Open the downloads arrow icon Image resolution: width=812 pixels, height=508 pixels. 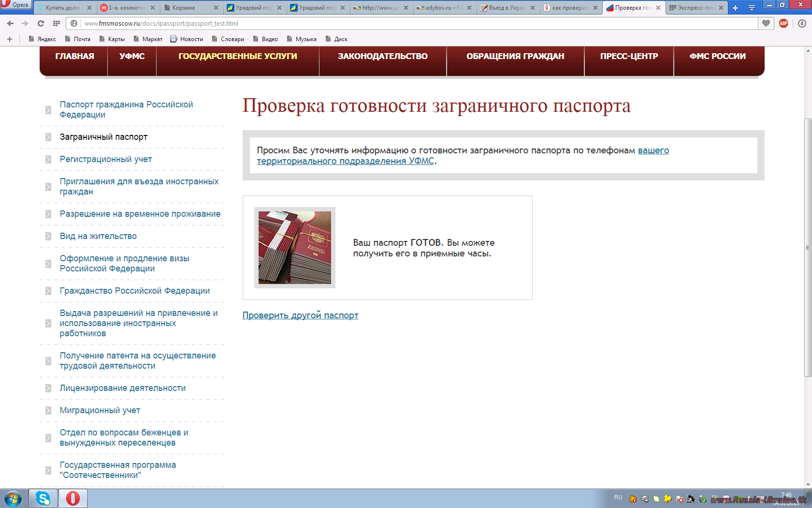(x=802, y=23)
